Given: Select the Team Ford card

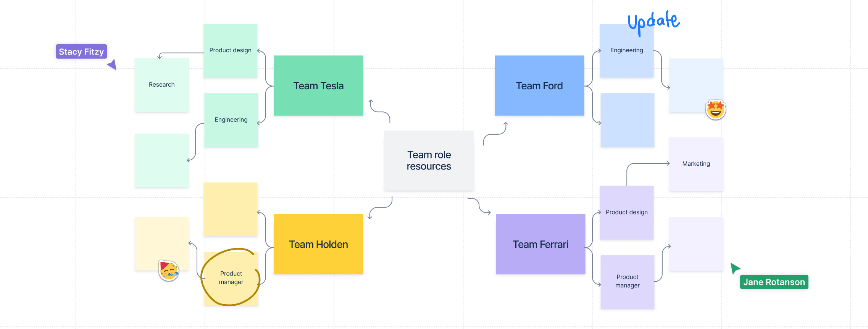Looking at the screenshot, I should point(539,85).
